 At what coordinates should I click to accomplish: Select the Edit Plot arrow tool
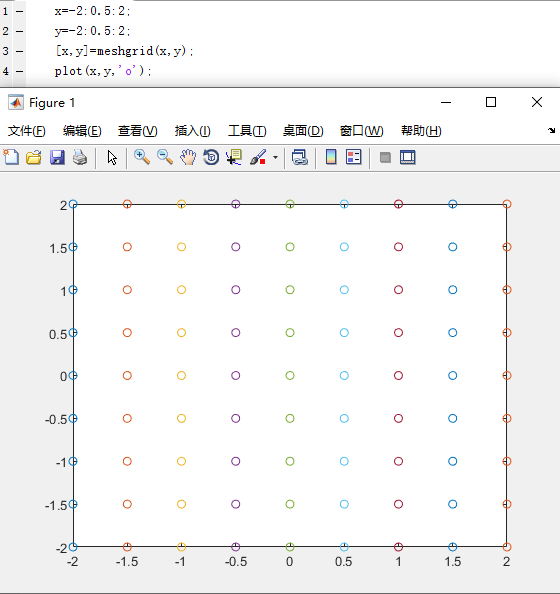coord(112,158)
